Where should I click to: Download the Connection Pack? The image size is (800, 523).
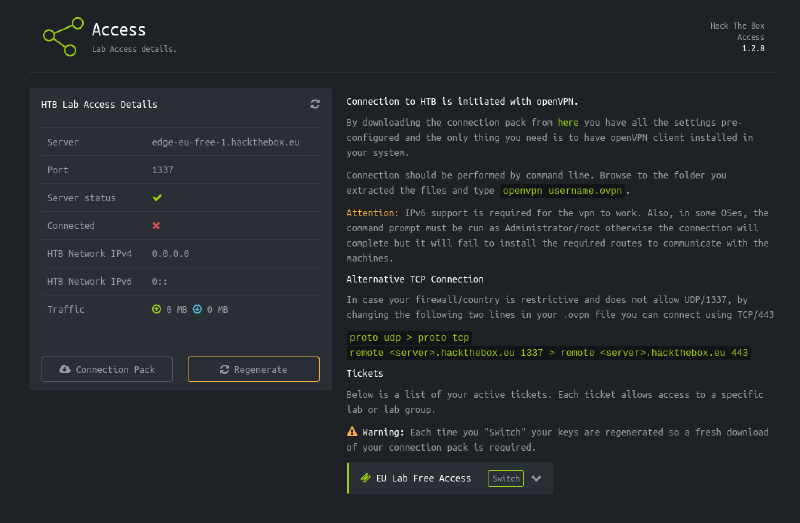[107, 369]
